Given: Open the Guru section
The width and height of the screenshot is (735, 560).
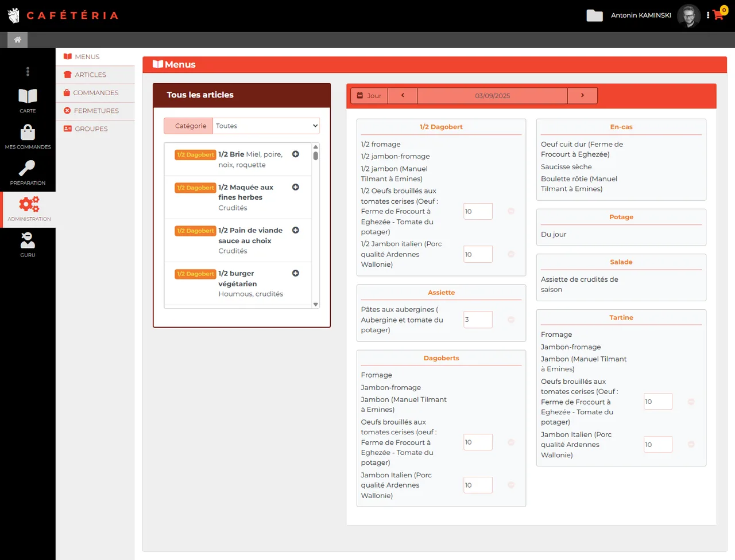Looking at the screenshot, I should tap(28, 245).
